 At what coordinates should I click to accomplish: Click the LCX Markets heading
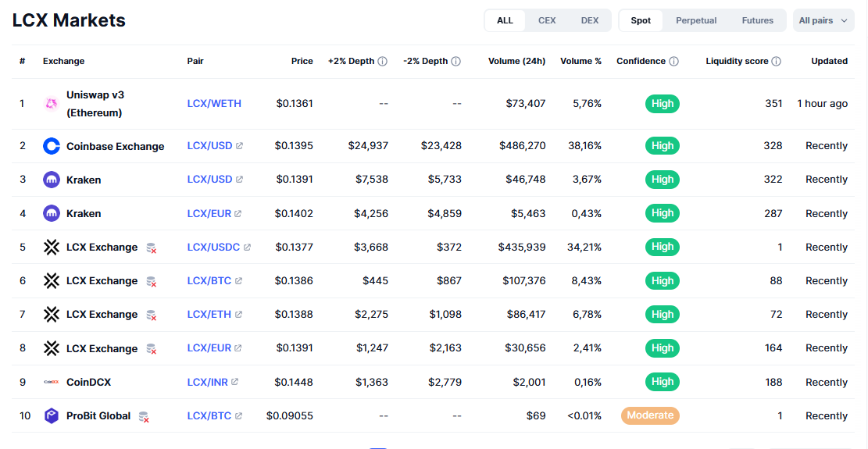point(70,20)
